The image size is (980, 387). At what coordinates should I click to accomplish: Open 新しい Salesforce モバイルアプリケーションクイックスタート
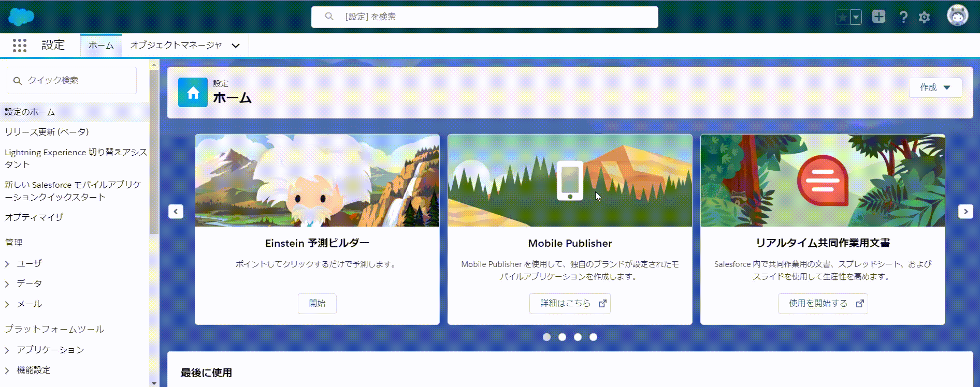click(x=73, y=191)
